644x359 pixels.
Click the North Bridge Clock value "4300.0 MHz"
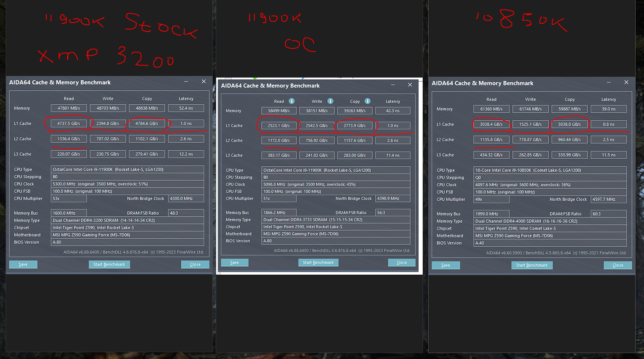[186, 199]
